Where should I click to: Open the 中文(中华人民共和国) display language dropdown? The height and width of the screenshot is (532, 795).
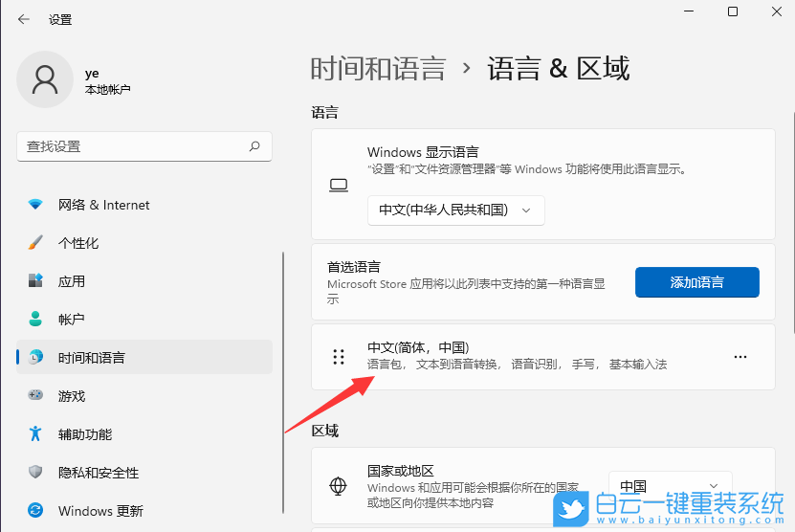[x=455, y=210]
